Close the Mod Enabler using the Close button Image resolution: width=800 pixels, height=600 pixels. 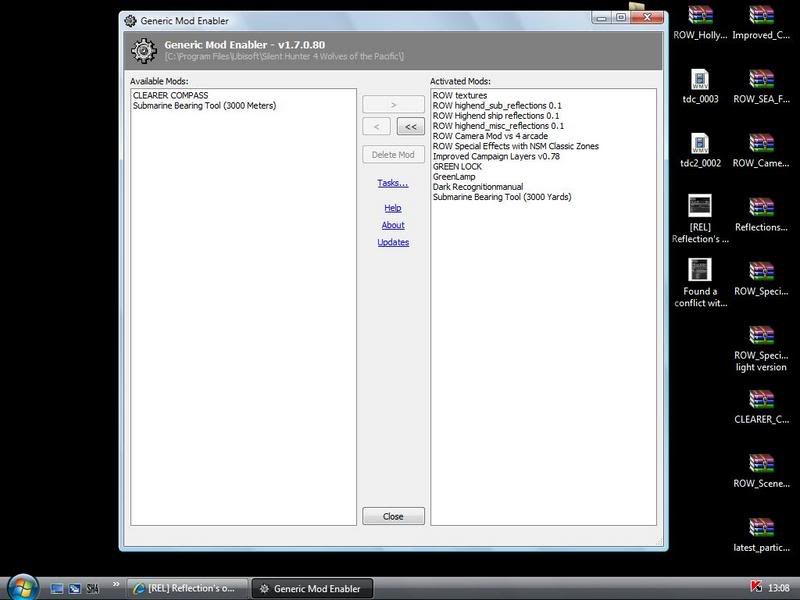(x=393, y=516)
